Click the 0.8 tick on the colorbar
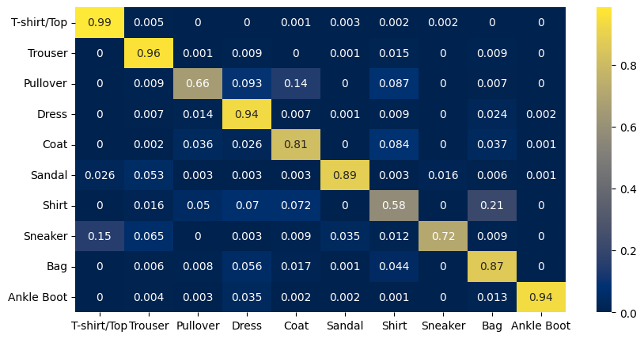Viewport: 644px width, 339px height. pos(616,66)
